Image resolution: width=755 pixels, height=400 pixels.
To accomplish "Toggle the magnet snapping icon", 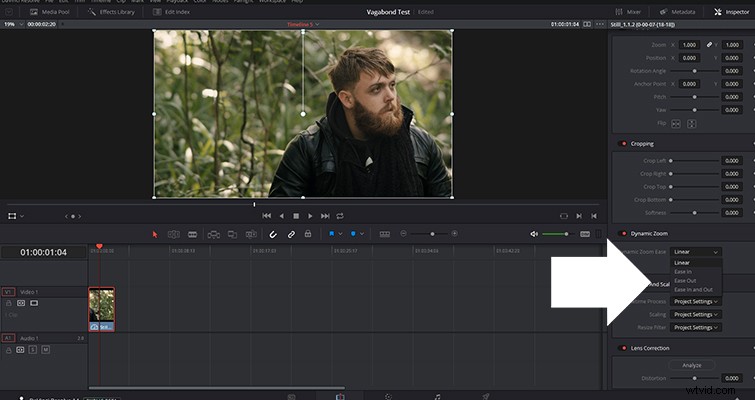I will 273,234.
